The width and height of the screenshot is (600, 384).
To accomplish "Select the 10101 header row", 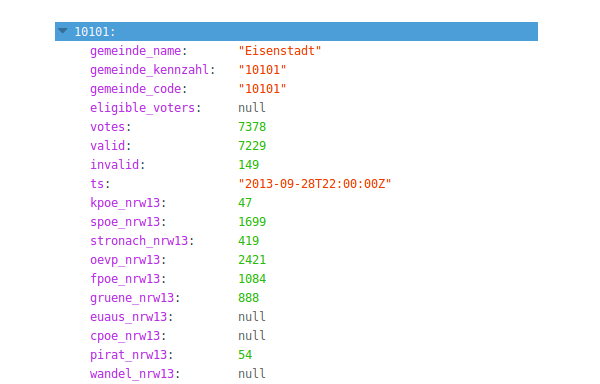I will (296, 31).
